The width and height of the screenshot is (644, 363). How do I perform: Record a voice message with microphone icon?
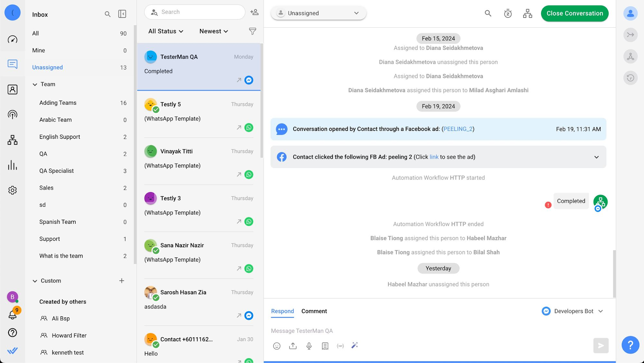coord(309,346)
